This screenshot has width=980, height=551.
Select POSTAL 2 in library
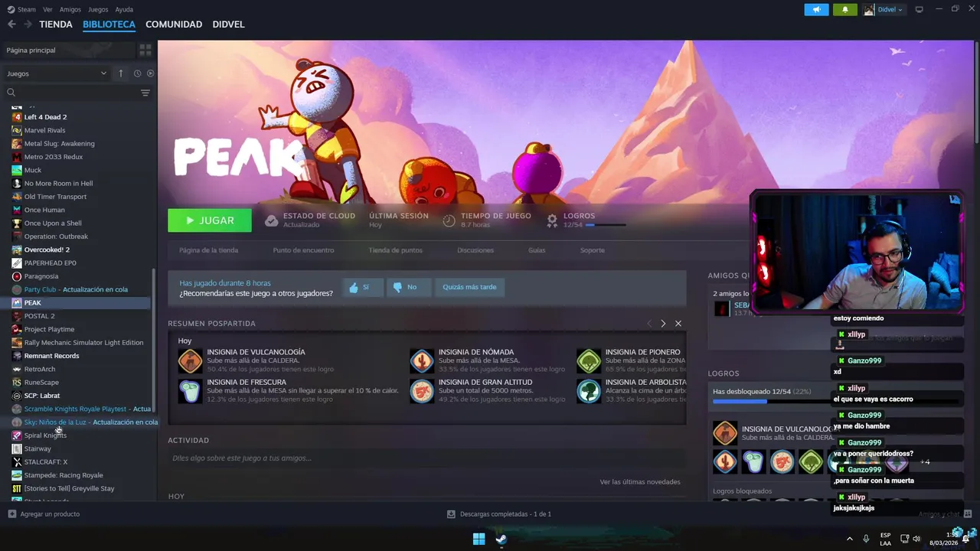tap(39, 316)
